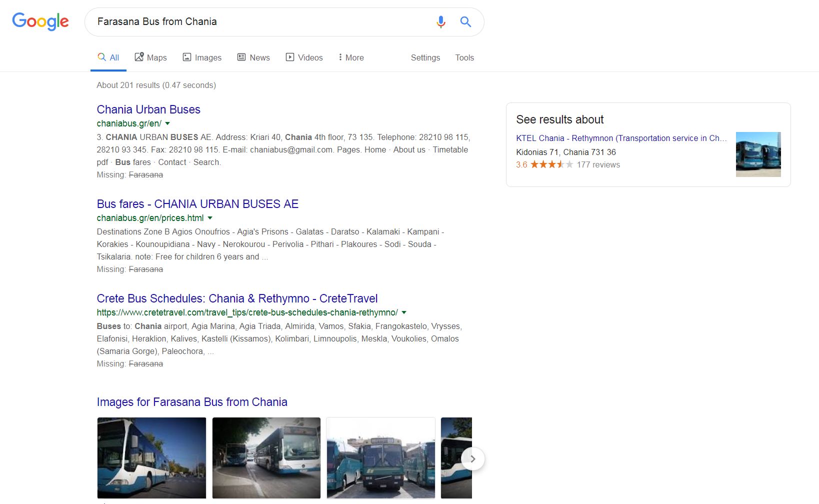Click KTEL Chania bus photo thumbnail
This screenshot has height=504, width=819.
click(x=758, y=154)
